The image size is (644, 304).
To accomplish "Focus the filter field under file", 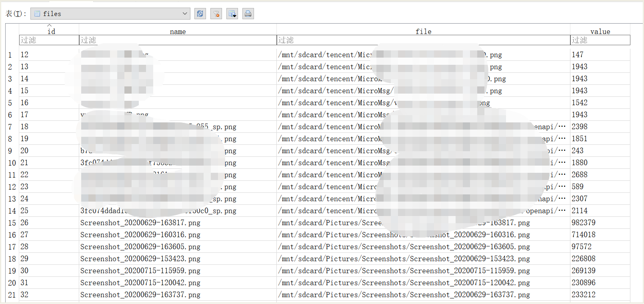I will pos(423,40).
